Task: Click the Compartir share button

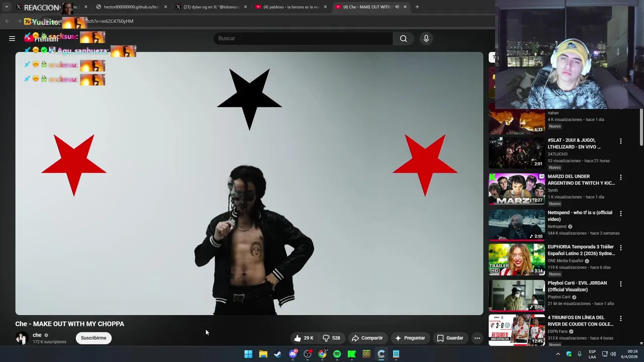Action: (x=367, y=338)
